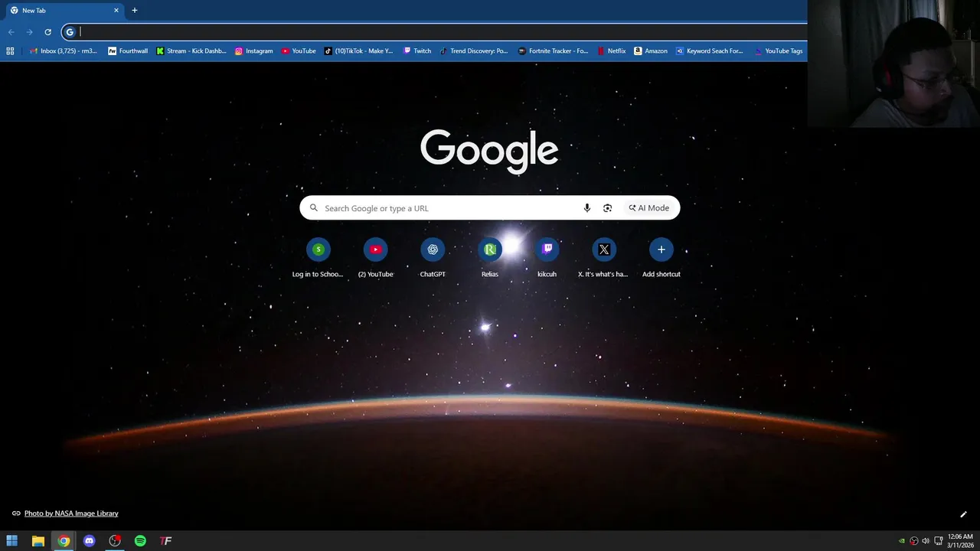This screenshot has width=980, height=551.
Task: Open the Trend Discovery bookmark
Action: [x=473, y=51]
